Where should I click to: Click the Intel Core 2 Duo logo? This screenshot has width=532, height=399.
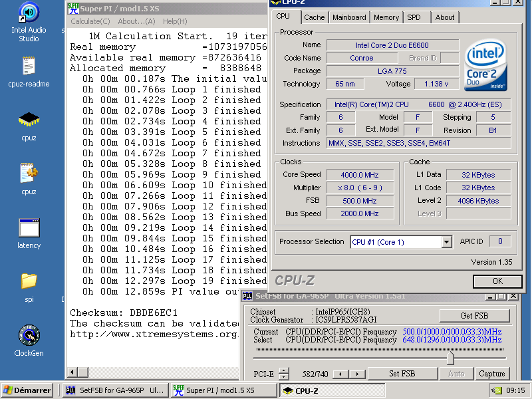486,65
